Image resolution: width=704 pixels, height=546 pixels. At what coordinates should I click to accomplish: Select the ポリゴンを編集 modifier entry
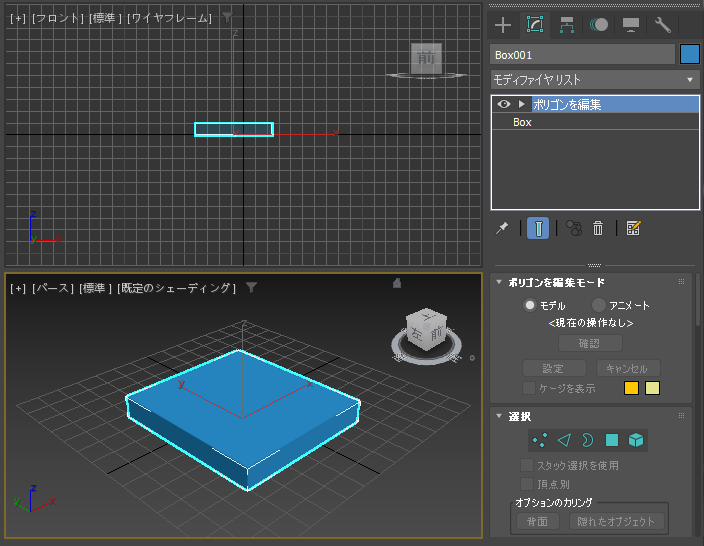[x=615, y=105]
